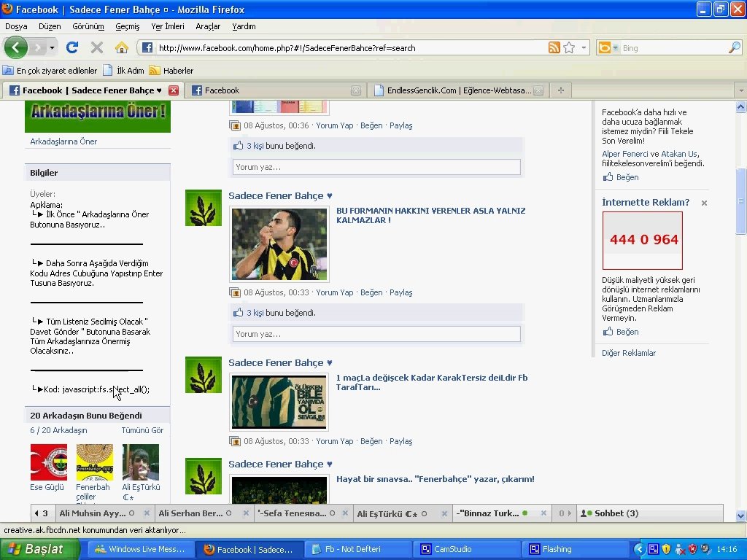Click the thumbs-up icon of 00:33 footballer post
This screenshot has height=560, width=747.
coord(239,312)
